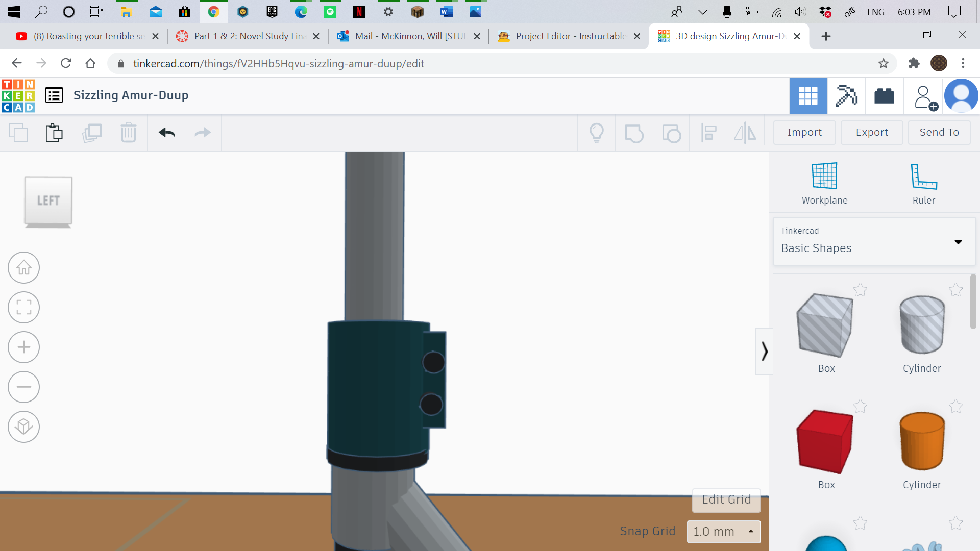Open the Basic Shapes dropdown

coord(874,241)
